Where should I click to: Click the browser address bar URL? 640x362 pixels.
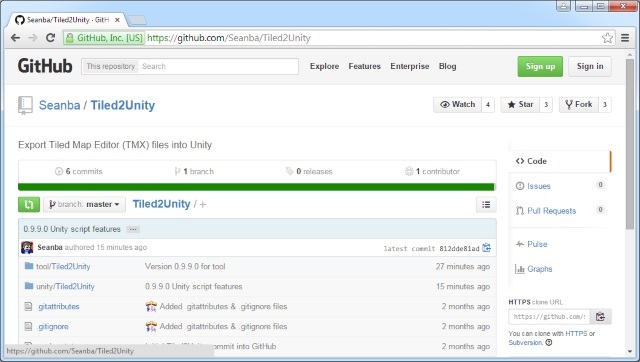229,38
